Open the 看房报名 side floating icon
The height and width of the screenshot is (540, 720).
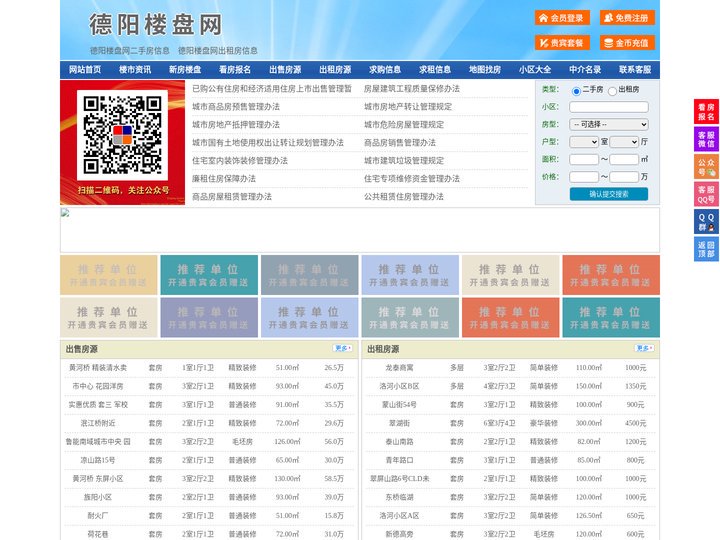(706, 112)
